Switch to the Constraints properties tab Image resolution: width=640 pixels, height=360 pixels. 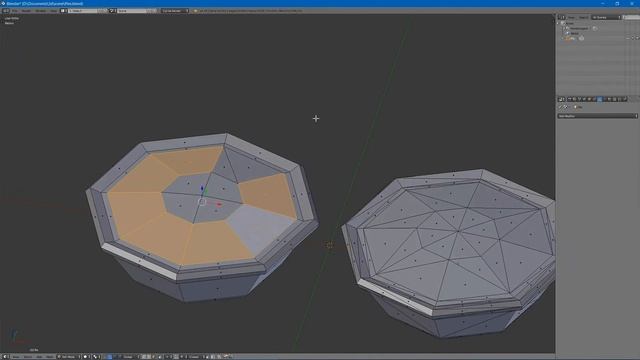594,99
